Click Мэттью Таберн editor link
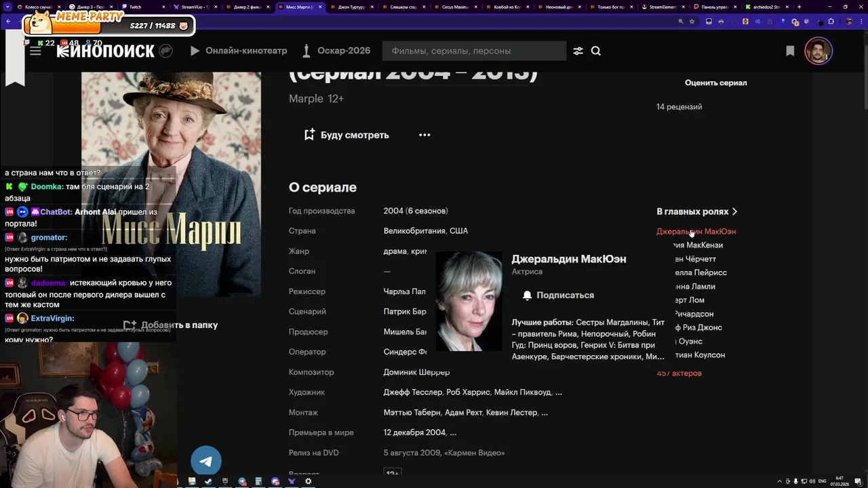The height and width of the screenshot is (488, 868). (412, 413)
